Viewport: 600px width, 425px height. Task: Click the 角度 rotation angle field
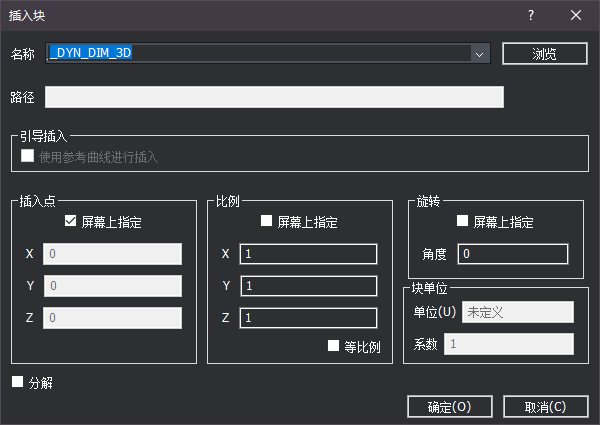(x=512, y=254)
